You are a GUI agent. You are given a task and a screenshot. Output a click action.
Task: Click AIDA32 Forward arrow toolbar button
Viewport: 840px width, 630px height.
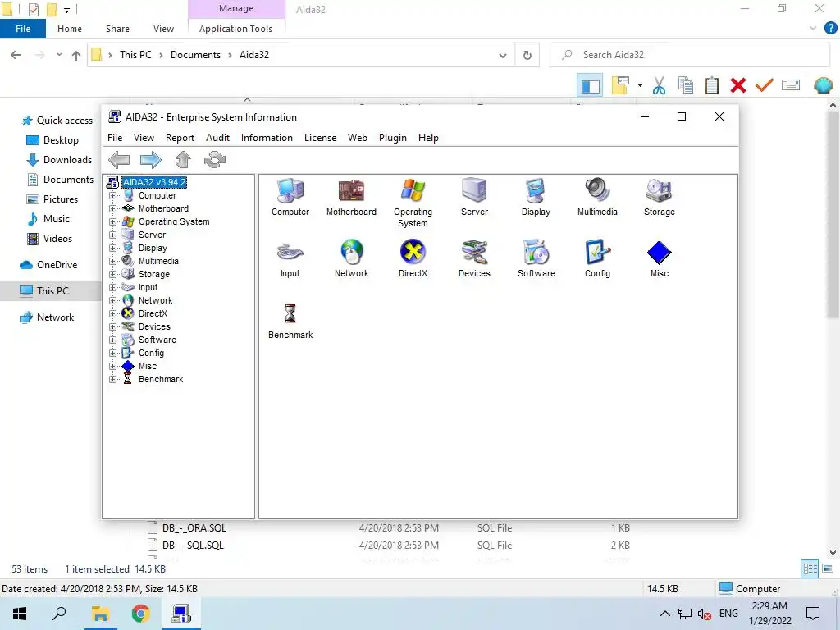click(151, 160)
